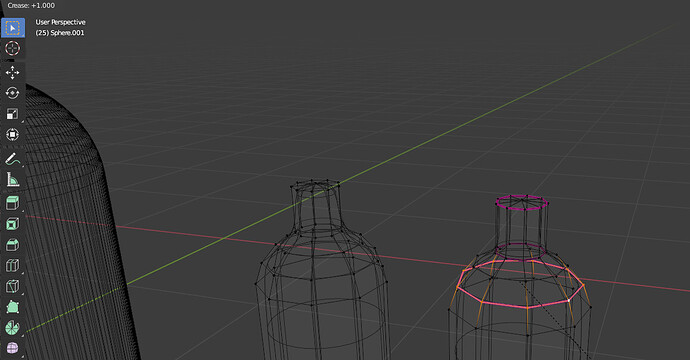Click the left bottle's neck opening

click(x=315, y=185)
